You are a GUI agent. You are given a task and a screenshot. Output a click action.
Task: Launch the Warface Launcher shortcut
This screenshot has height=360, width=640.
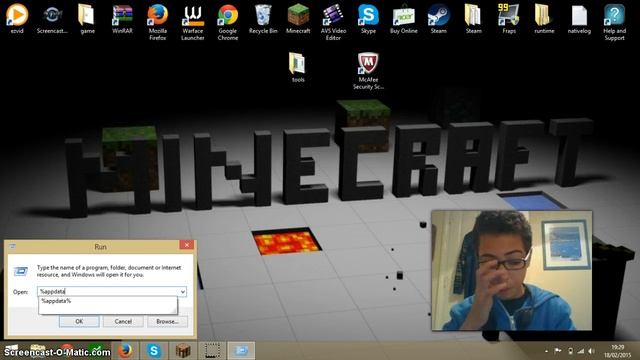193,22
